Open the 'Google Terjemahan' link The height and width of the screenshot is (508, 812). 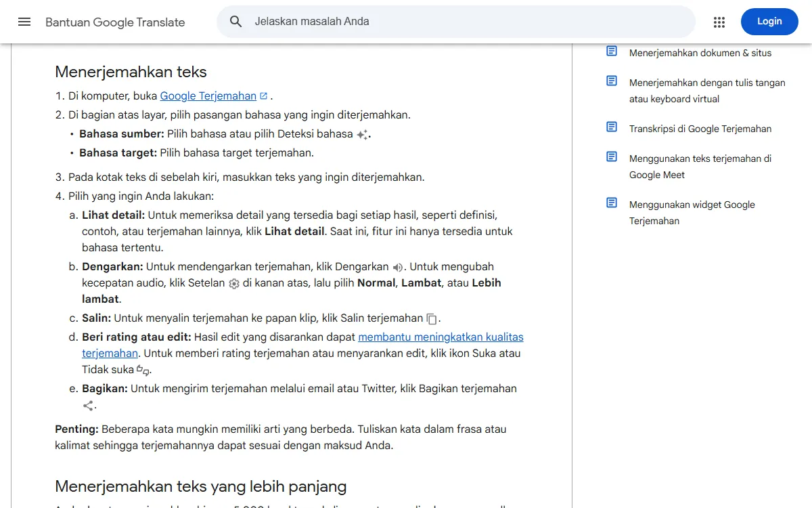tap(208, 96)
